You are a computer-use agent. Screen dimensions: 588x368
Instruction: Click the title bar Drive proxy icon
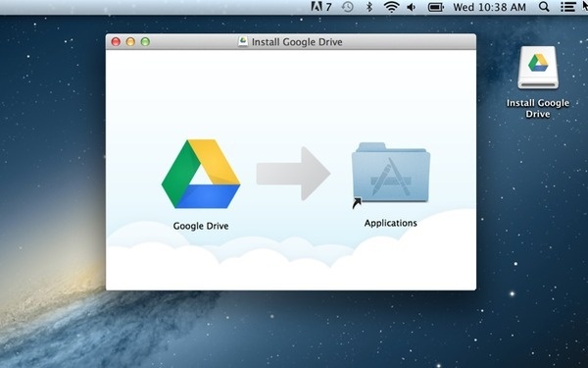tap(243, 41)
